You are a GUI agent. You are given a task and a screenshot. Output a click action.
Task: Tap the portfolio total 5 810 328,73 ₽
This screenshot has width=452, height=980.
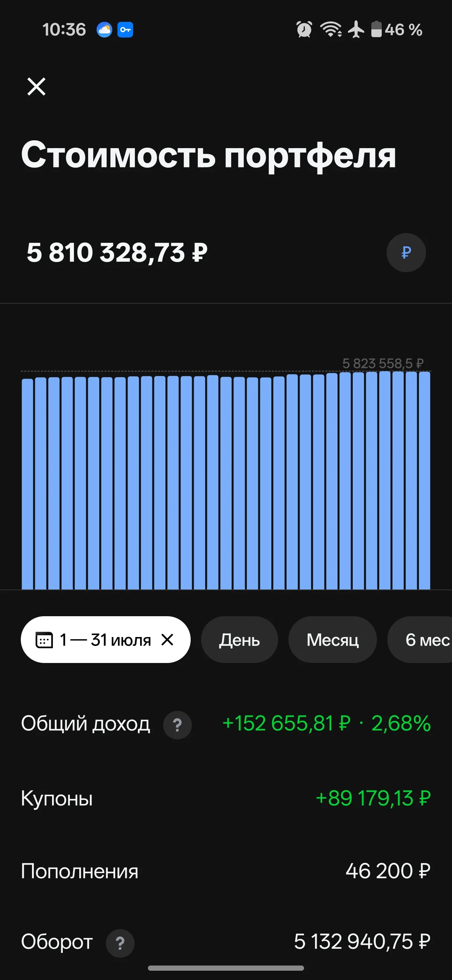click(117, 252)
